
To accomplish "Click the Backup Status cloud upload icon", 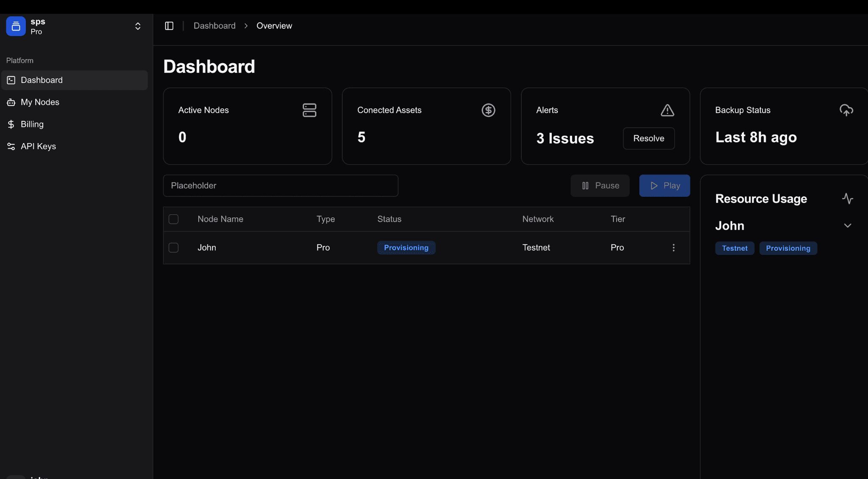I will pyautogui.click(x=846, y=110).
